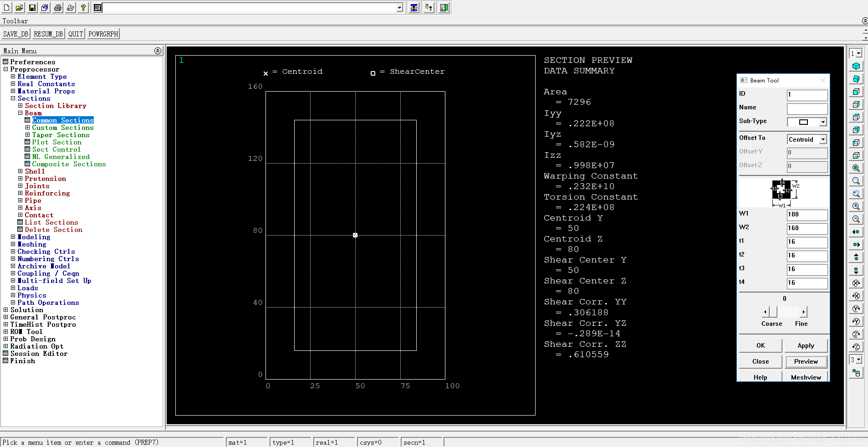Image resolution: width=868 pixels, height=447 pixels.
Task: Open the Offset To Centroid dropdown
Action: coord(823,139)
